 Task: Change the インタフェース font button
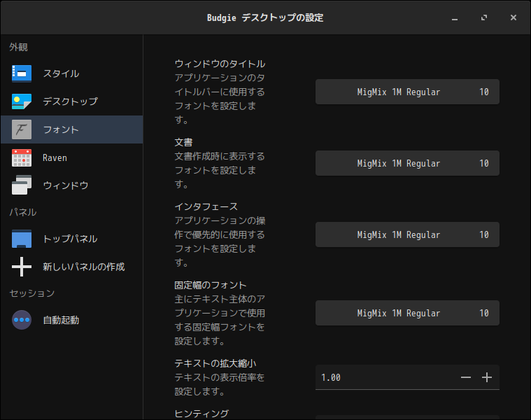point(407,234)
